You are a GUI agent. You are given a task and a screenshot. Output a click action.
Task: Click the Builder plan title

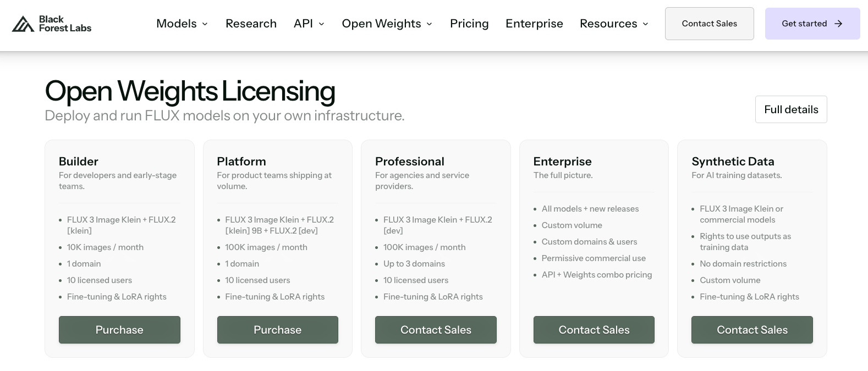point(79,162)
